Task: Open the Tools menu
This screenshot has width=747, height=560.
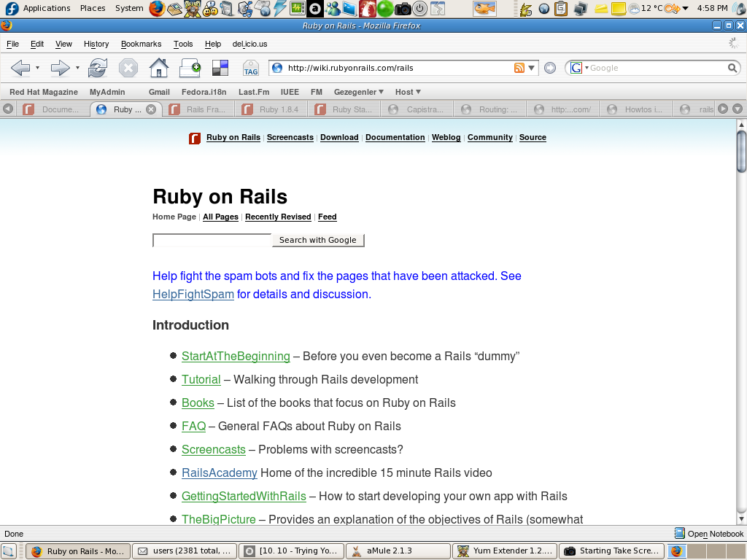Action: pyautogui.click(x=183, y=44)
